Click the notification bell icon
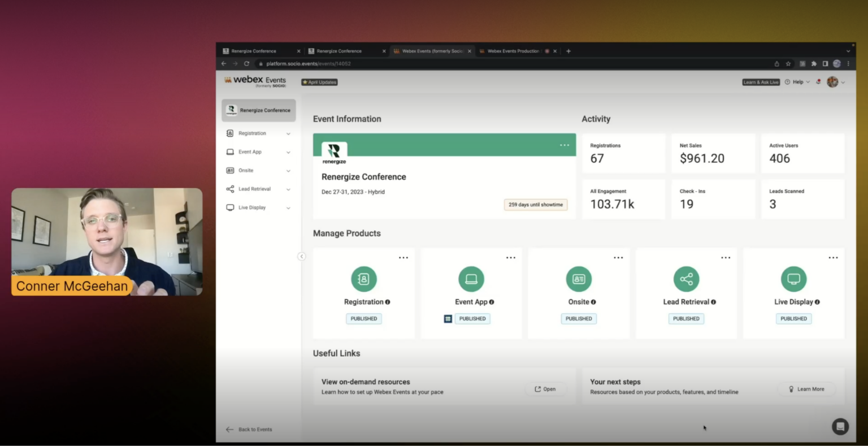Screen dimensions: 868x446 (x=818, y=81)
